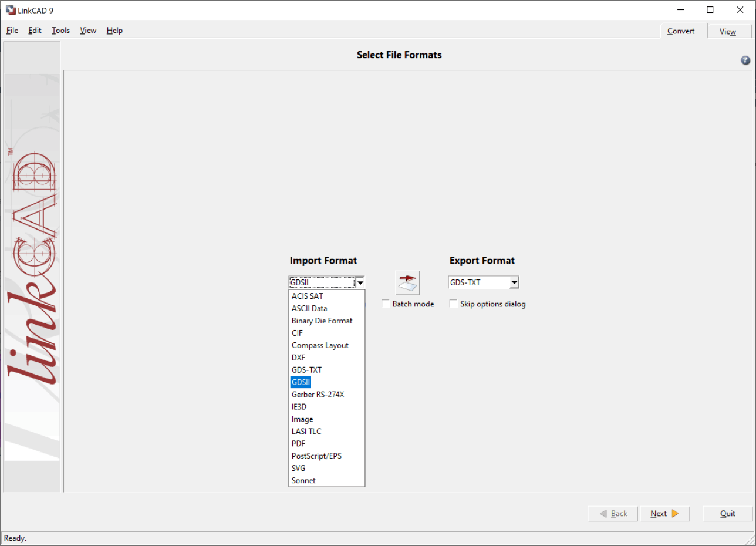Image resolution: width=756 pixels, height=546 pixels.
Task: Enable the Batch mode checkbox
Action: [386, 304]
